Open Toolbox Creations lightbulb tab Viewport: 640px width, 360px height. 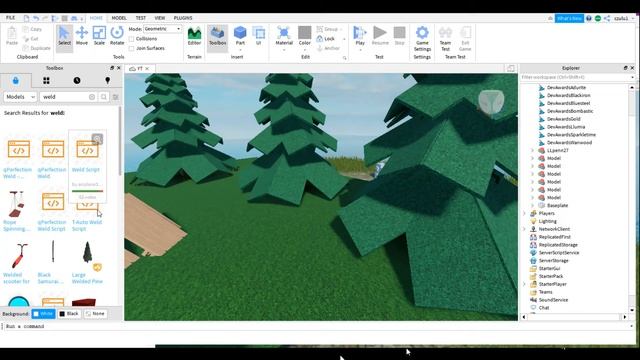(107, 80)
